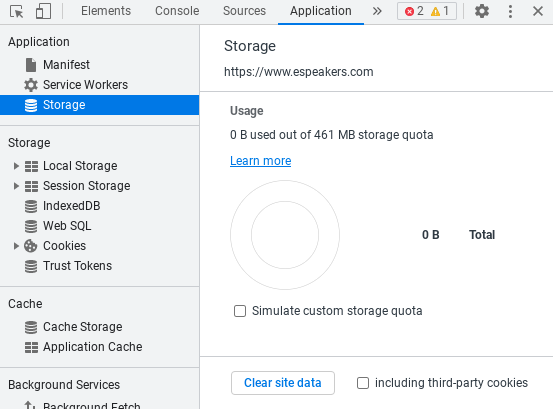Click the Cookies icon in sidebar
This screenshot has height=409, width=553.
[31, 246]
